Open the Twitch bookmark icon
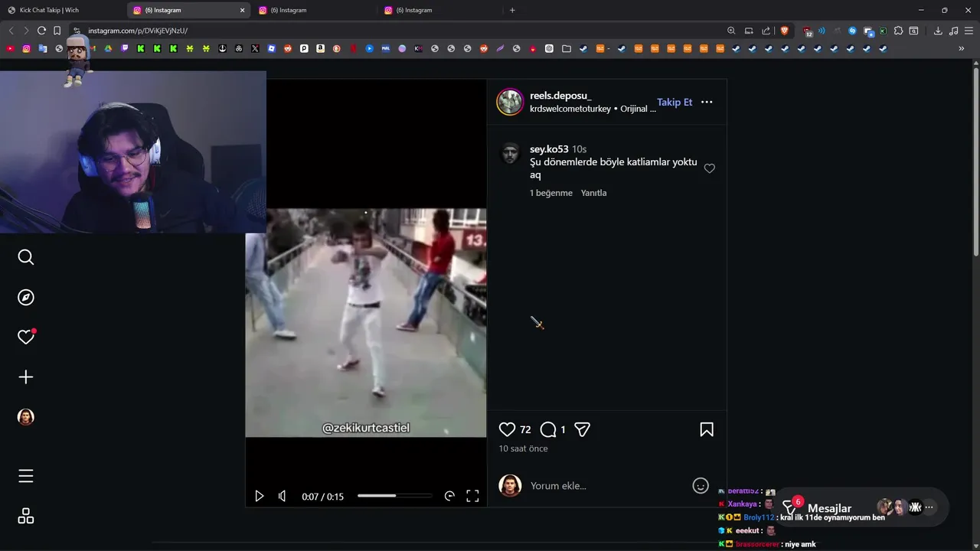This screenshot has width=980, height=551. 125,48
